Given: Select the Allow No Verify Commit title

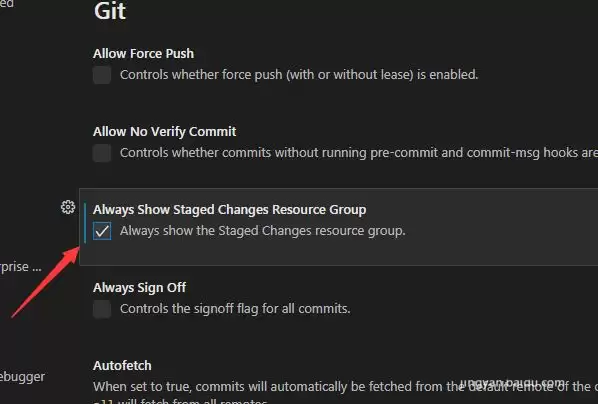Looking at the screenshot, I should [164, 132].
